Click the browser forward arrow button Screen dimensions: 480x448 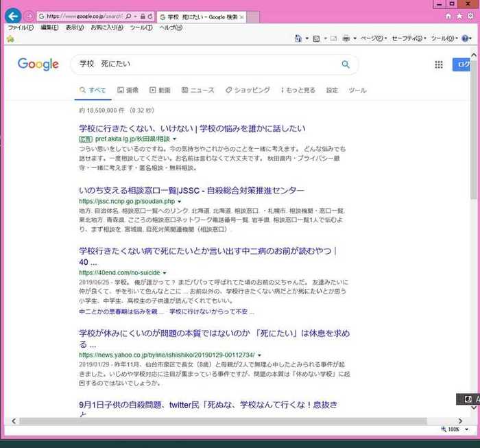click(29, 16)
